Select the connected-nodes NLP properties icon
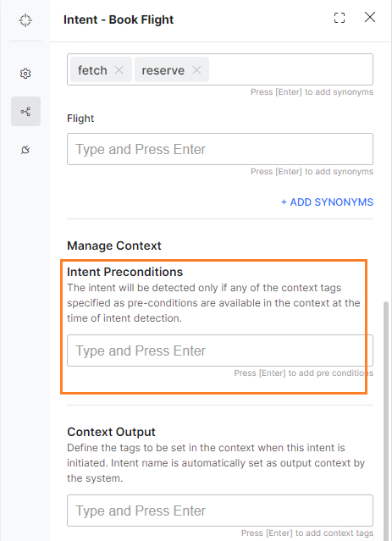 [25, 112]
